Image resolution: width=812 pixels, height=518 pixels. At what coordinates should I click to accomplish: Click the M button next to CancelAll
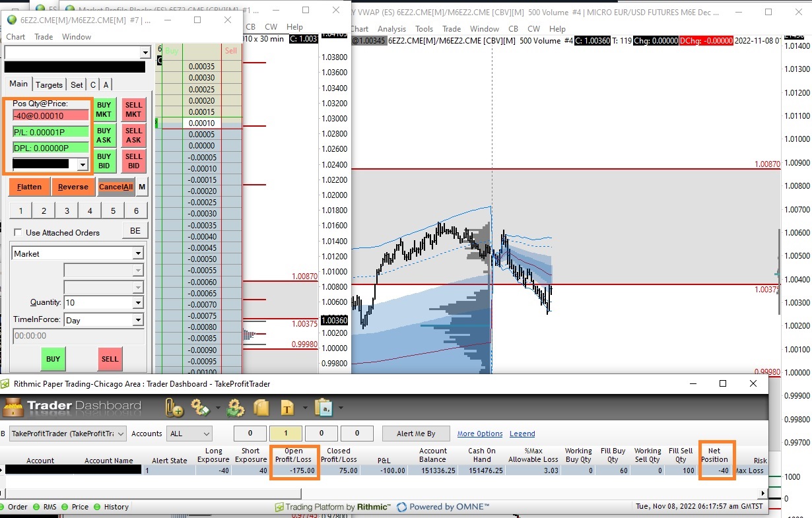click(142, 187)
